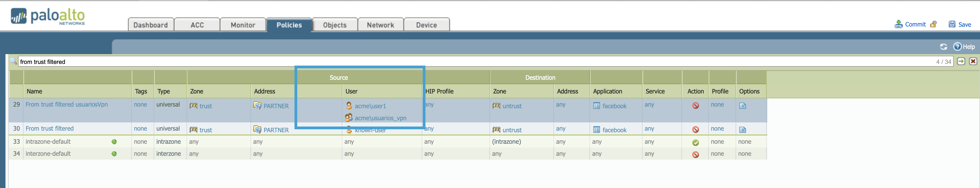Apply the filter with the green arrow icon

(961, 61)
